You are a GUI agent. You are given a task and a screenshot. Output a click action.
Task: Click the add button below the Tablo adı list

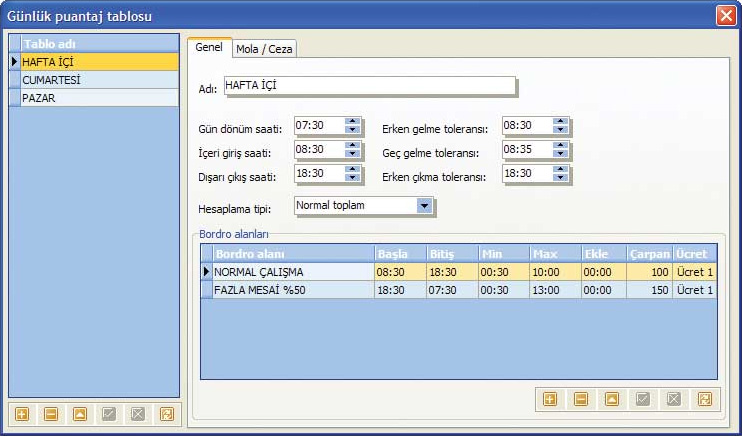click(x=22, y=413)
